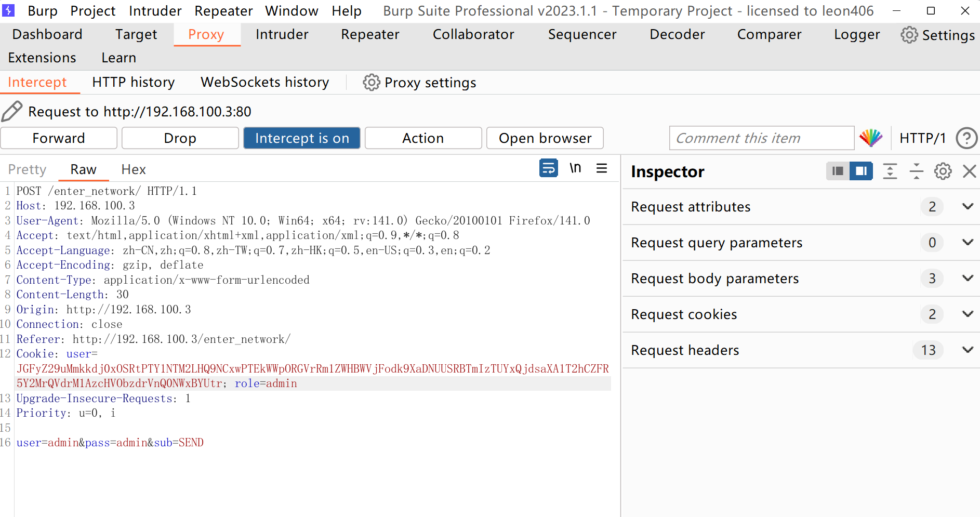This screenshot has height=517, width=980.
Task: Forward the intercepted request
Action: click(x=59, y=138)
